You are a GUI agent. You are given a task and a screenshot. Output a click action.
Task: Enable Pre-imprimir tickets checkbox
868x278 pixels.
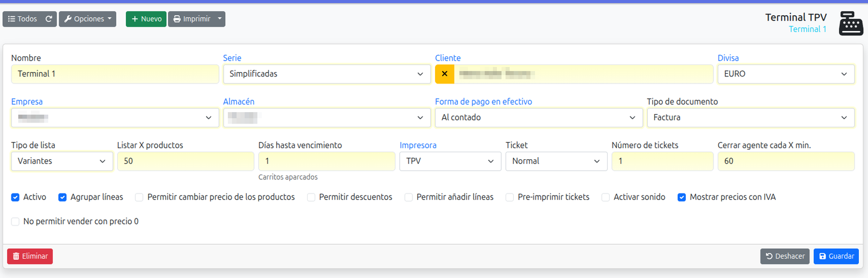[x=509, y=197]
